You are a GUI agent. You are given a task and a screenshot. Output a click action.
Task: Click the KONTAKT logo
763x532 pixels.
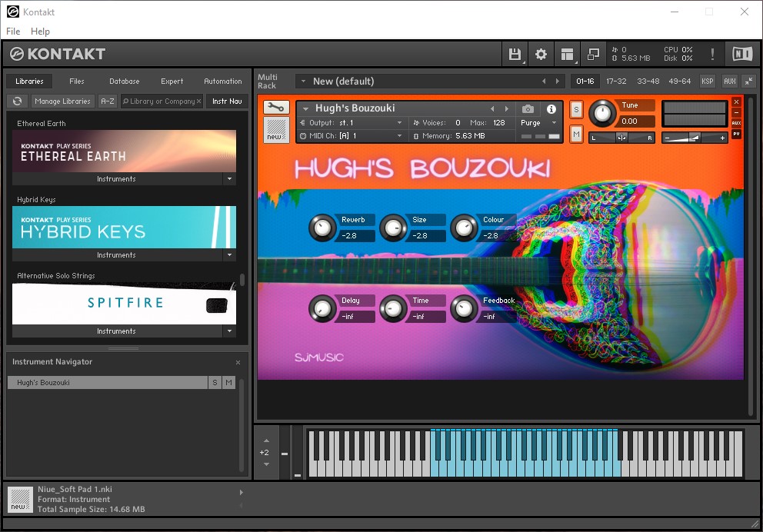[58, 54]
